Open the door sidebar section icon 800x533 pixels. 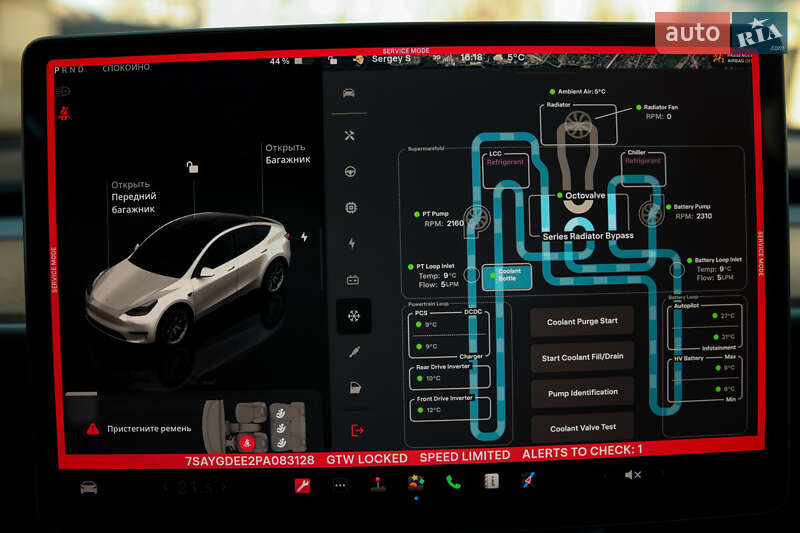click(x=356, y=388)
